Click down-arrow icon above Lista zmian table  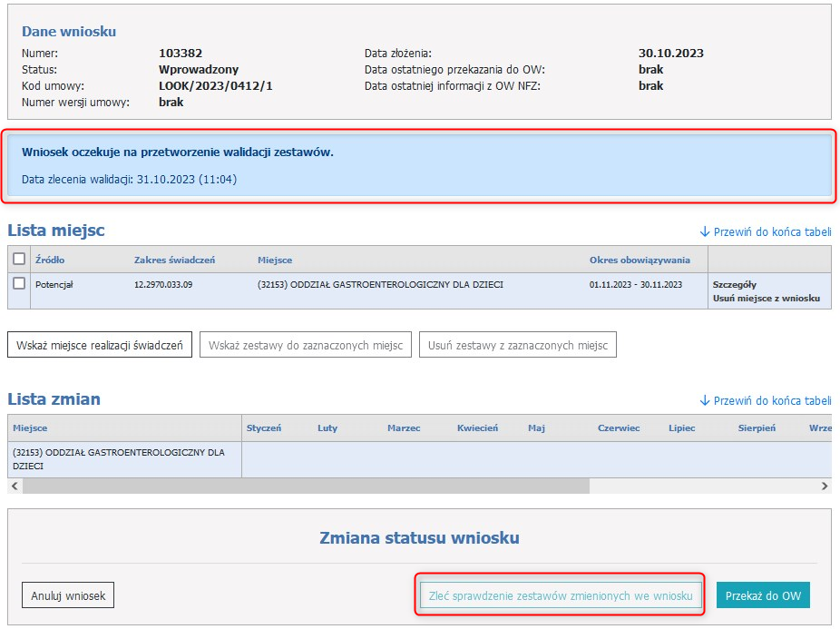[x=705, y=400]
